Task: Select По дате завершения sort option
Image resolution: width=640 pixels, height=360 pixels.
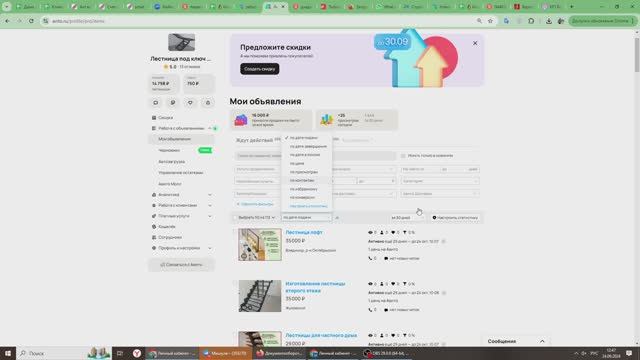Action: tap(308, 146)
